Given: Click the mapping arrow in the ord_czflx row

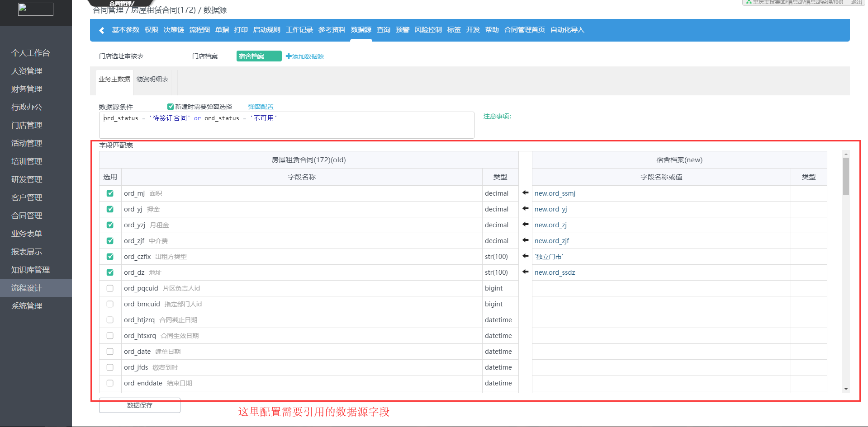Looking at the screenshot, I should click(x=525, y=256).
